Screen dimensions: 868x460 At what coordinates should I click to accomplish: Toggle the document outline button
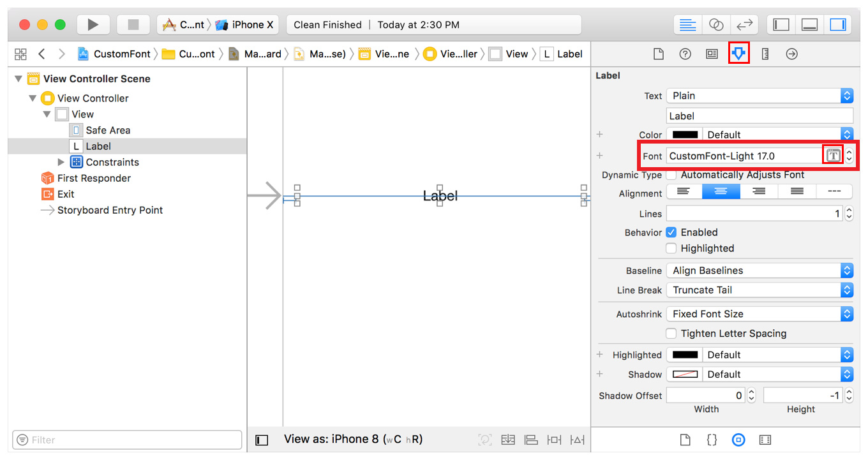click(262, 440)
